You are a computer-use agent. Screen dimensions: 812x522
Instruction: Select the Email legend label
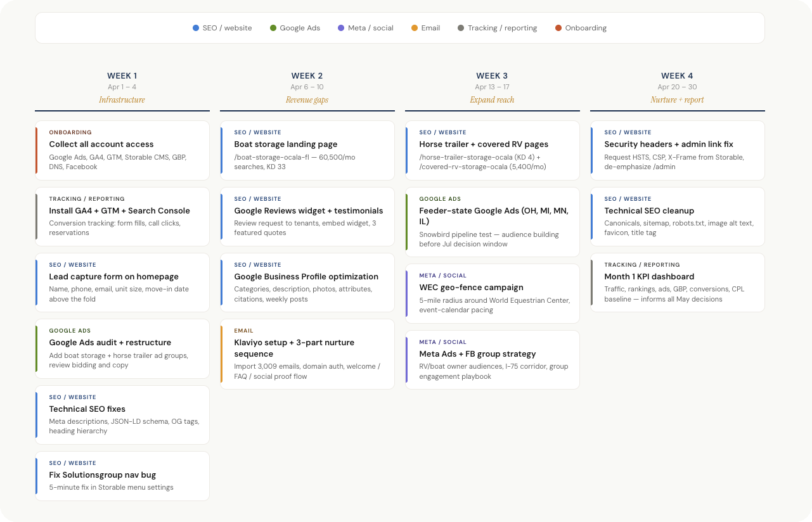tap(430, 28)
